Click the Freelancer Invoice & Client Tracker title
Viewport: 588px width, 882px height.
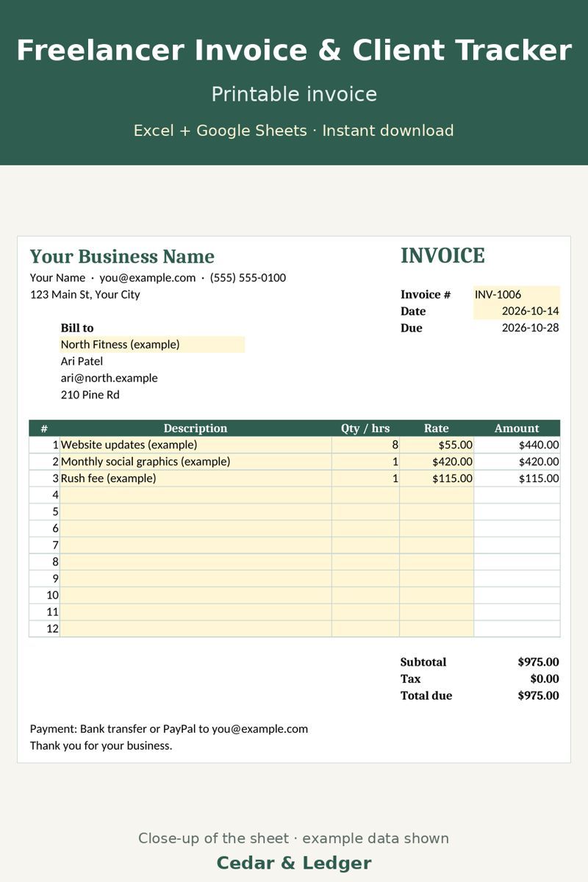tap(294, 51)
